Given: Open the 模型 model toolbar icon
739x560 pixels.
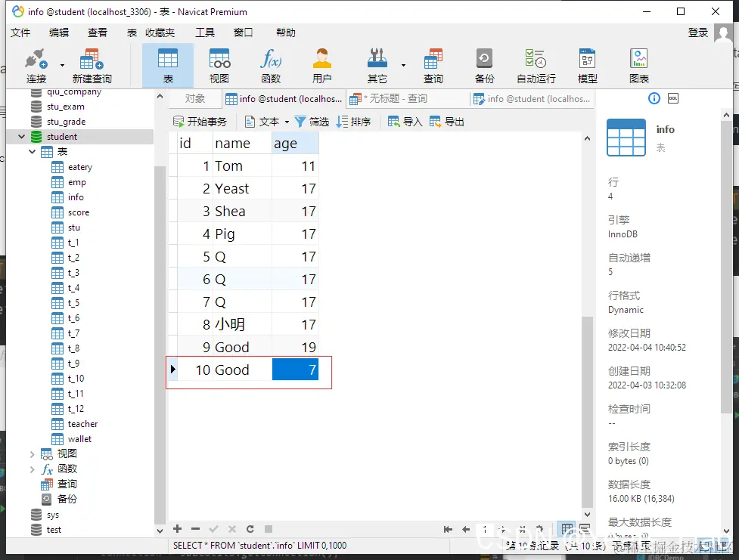Looking at the screenshot, I should coord(587,66).
